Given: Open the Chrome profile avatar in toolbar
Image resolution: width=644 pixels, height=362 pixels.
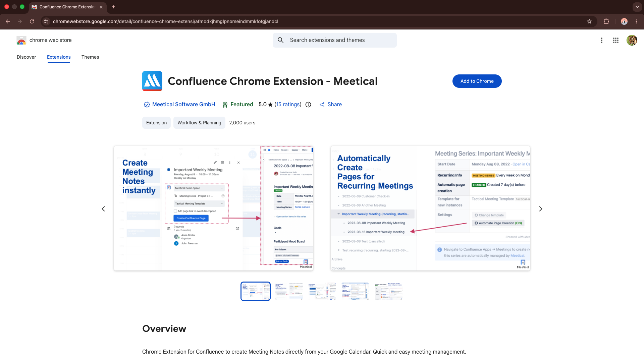Looking at the screenshot, I should click(x=624, y=21).
